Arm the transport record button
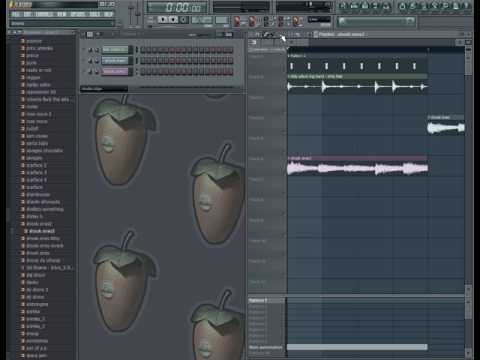This screenshot has height=360, width=480. (183, 20)
